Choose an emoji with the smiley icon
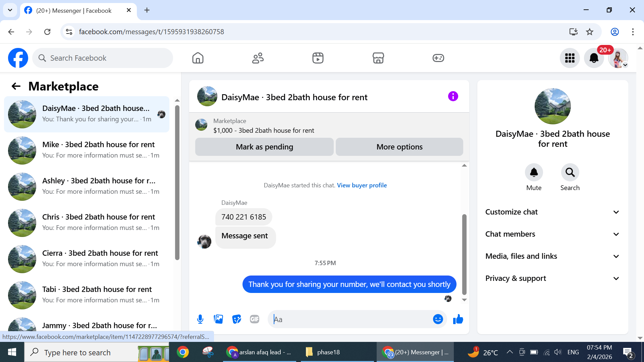 [x=438, y=319]
